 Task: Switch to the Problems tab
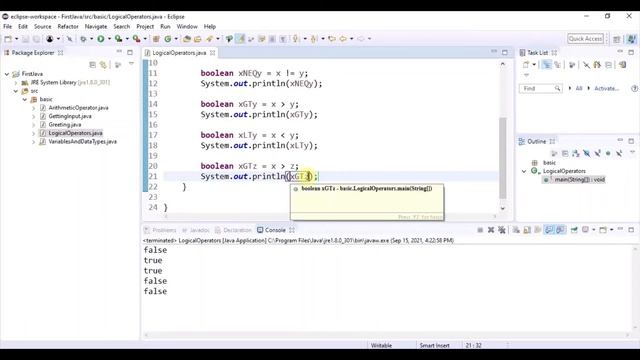[x=160, y=230]
